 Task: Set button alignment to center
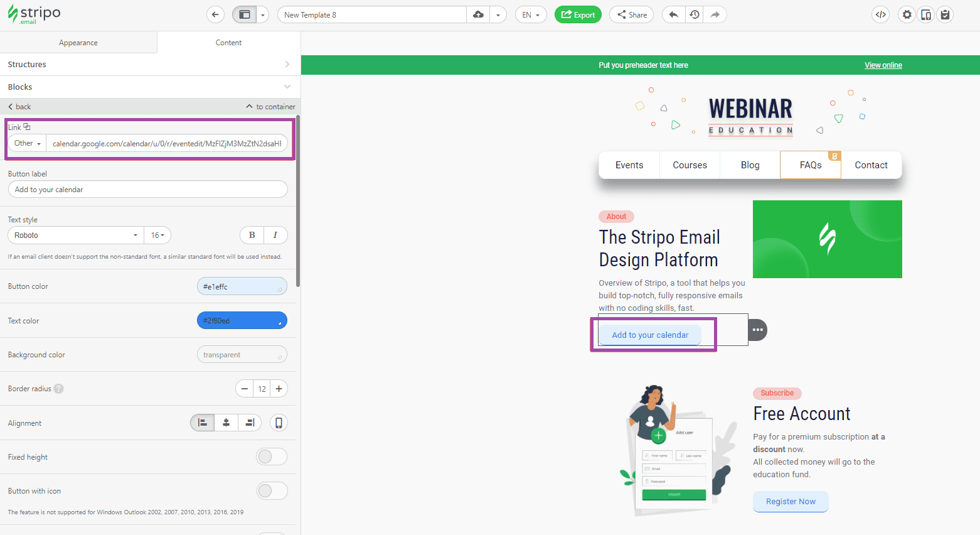coord(226,423)
